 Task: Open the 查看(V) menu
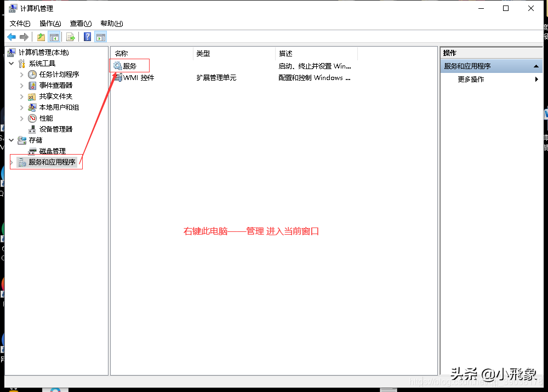81,24
